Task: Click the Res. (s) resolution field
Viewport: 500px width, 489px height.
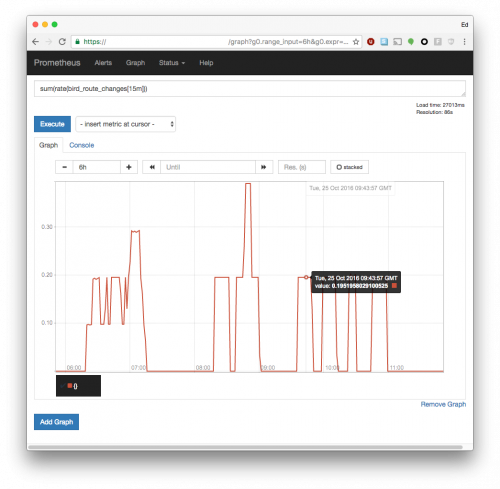Action: [x=302, y=167]
